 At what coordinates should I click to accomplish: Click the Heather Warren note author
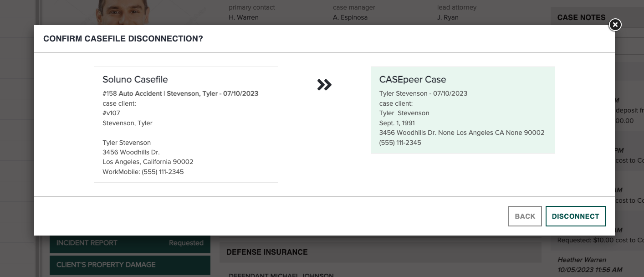(x=582, y=260)
